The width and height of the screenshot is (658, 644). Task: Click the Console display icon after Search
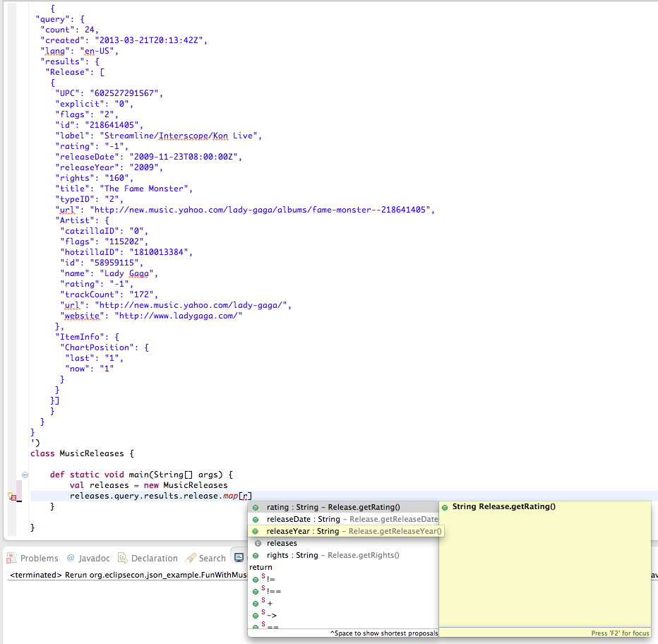(239, 557)
